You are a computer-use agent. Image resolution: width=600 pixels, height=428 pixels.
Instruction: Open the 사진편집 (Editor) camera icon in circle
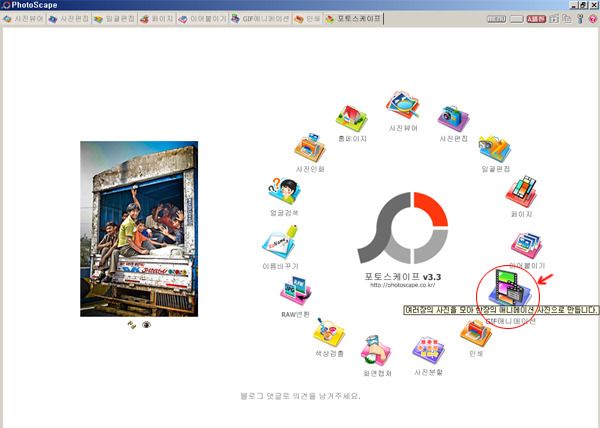pos(453,118)
